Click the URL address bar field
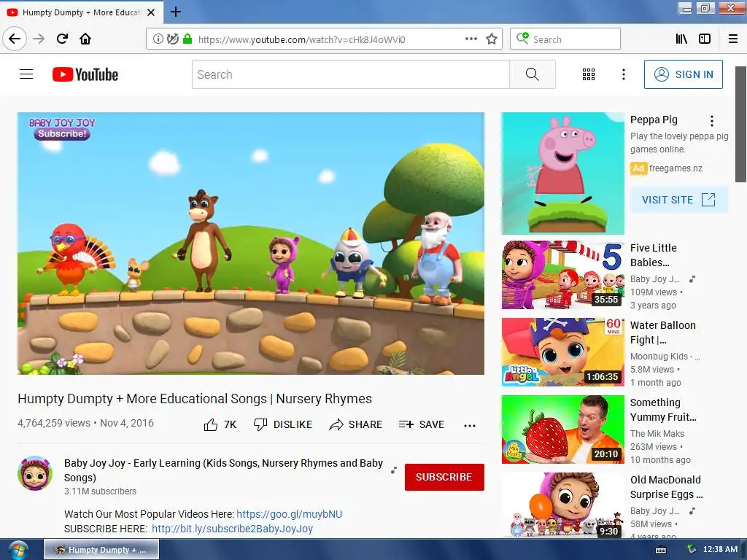747x560 pixels. [324, 39]
